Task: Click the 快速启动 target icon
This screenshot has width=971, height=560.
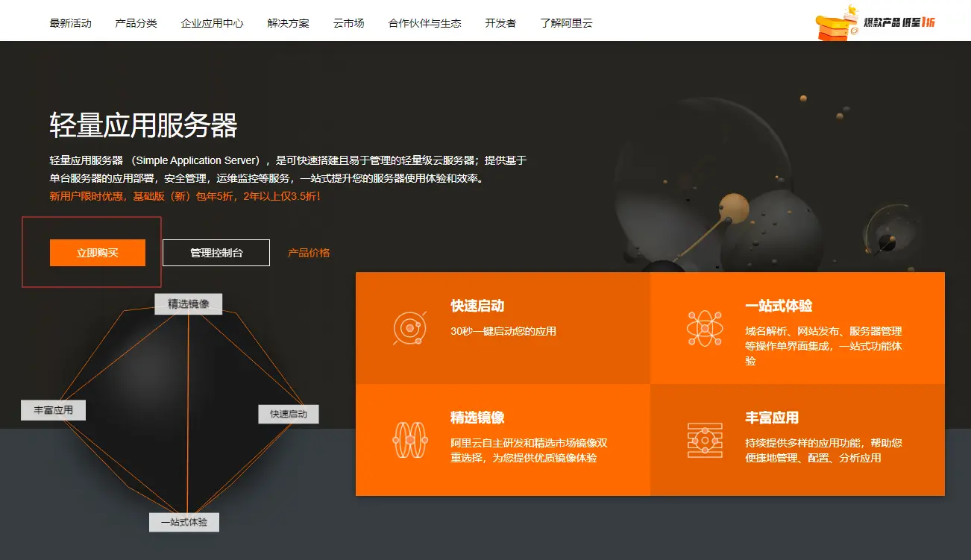Action: click(409, 327)
